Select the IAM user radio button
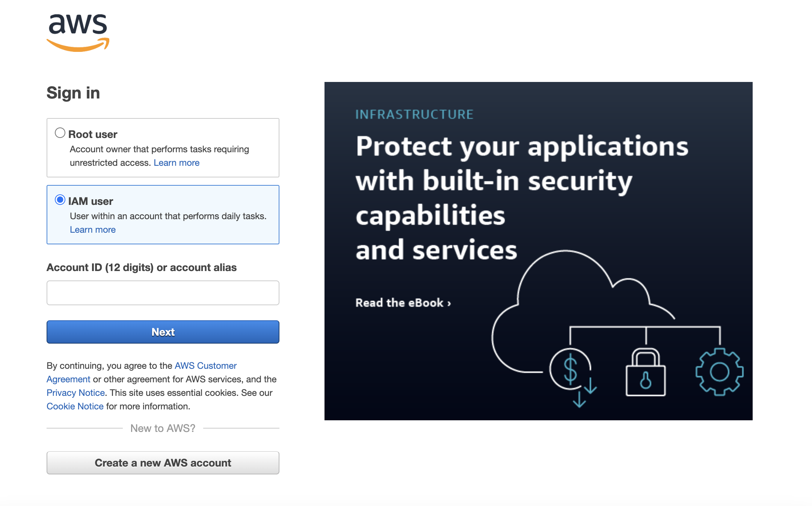The image size is (812, 506). (60, 200)
